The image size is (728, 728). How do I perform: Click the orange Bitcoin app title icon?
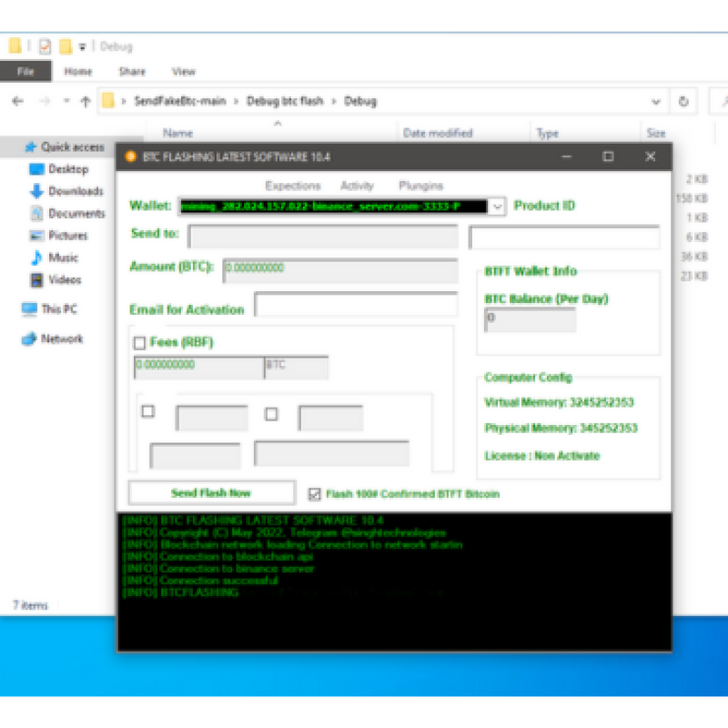[131, 157]
